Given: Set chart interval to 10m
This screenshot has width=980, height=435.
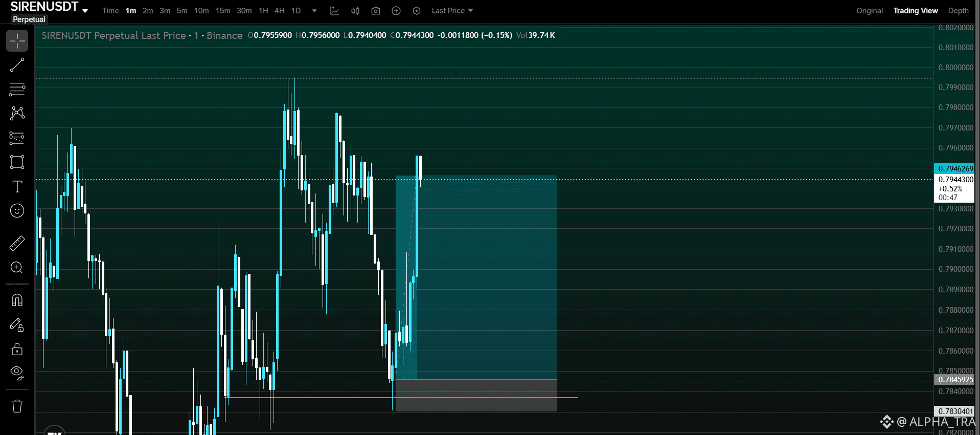Looking at the screenshot, I should tap(201, 11).
